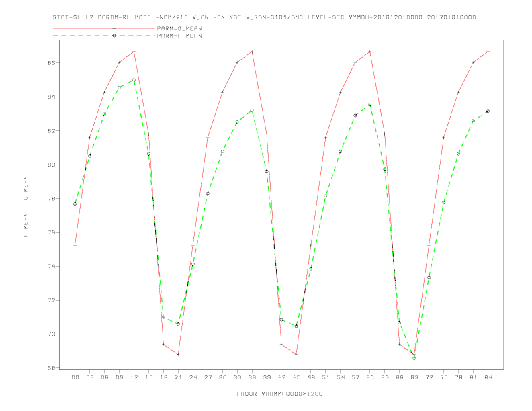Click x-axis tick label 42
The image size is (532, 411).
281,377
